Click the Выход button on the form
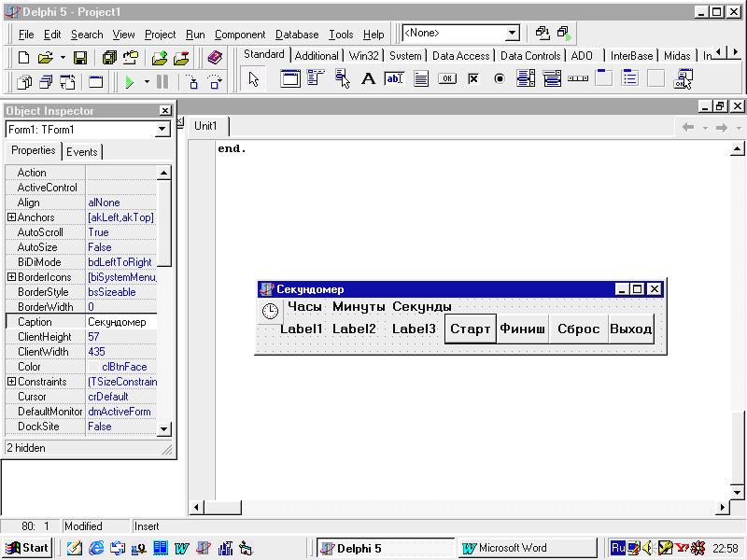Viewport: 747px width, 560px height. coord(631,329)
